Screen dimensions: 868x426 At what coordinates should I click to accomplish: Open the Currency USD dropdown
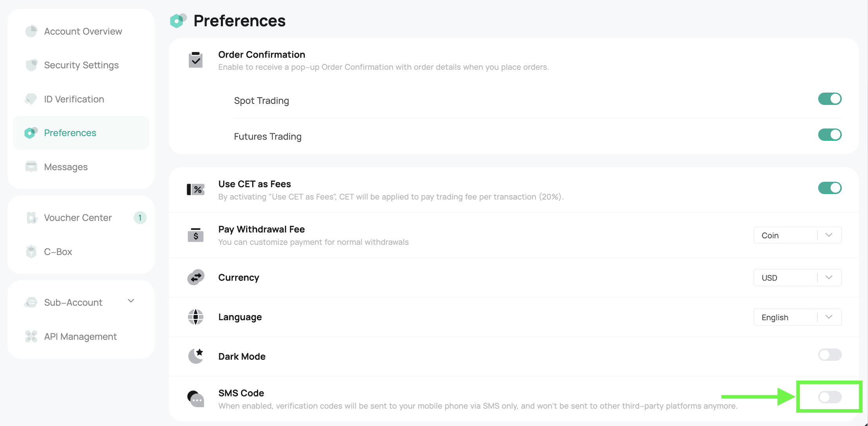(797, 278)
